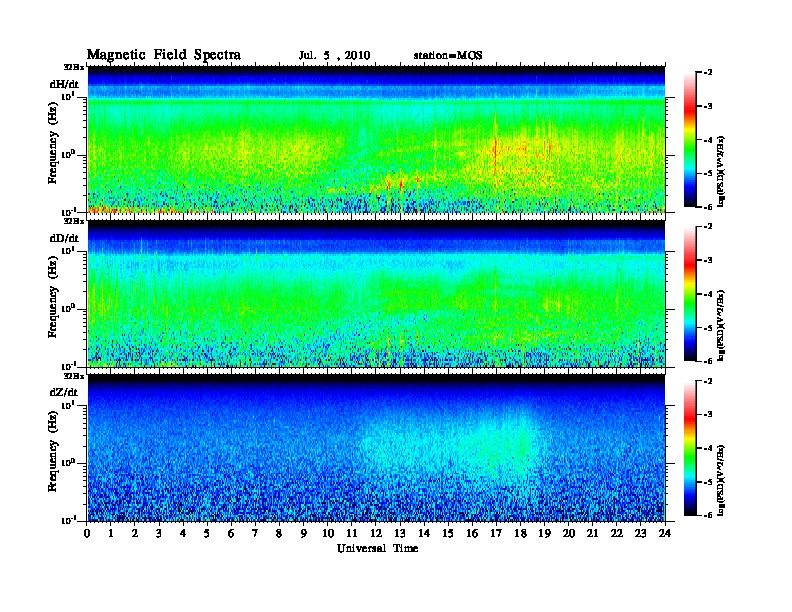Click hour "2" on the Universal Time axis
The height and width of the screenshot is (612, 792).
[135, 533]
